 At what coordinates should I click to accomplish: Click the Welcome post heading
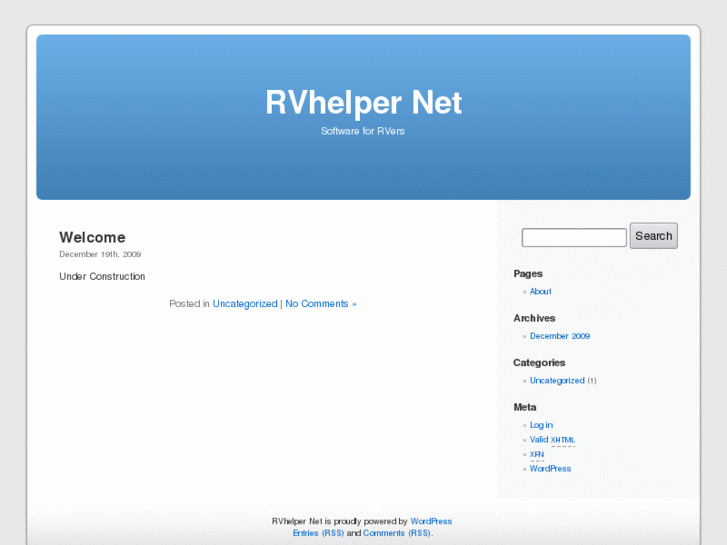click(x=92, y=237)
